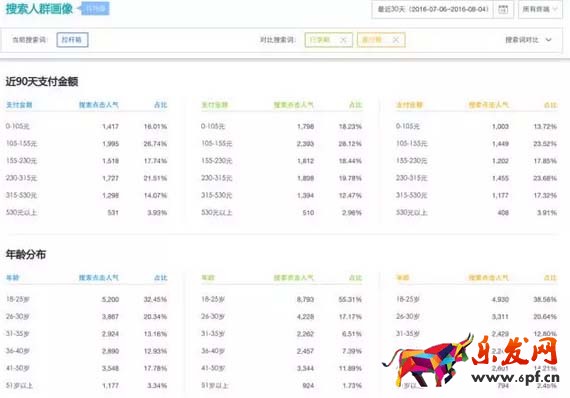Click the value 1,394
Screen dimensions: 570x398
tap(305, 195)
